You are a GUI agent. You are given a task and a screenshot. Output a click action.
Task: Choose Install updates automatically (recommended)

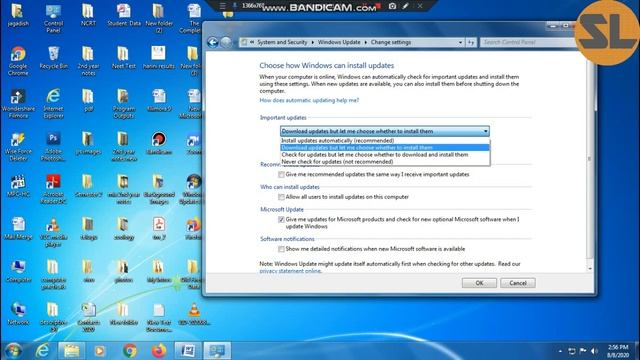click(385, 140)
